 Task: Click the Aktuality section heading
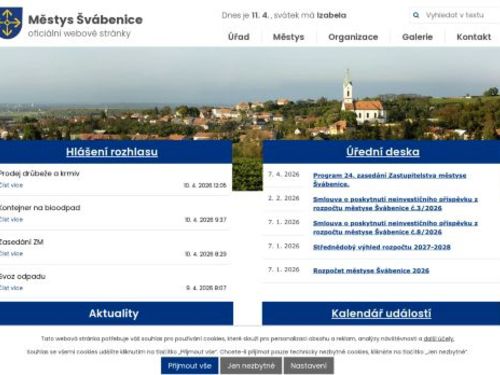click(114, 313)
